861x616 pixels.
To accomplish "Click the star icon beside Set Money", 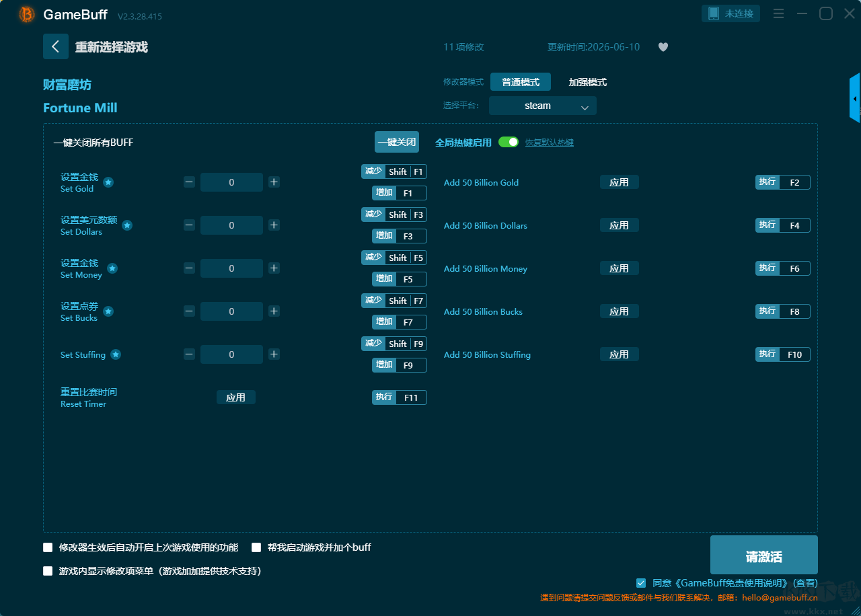I will pos(112,268).
